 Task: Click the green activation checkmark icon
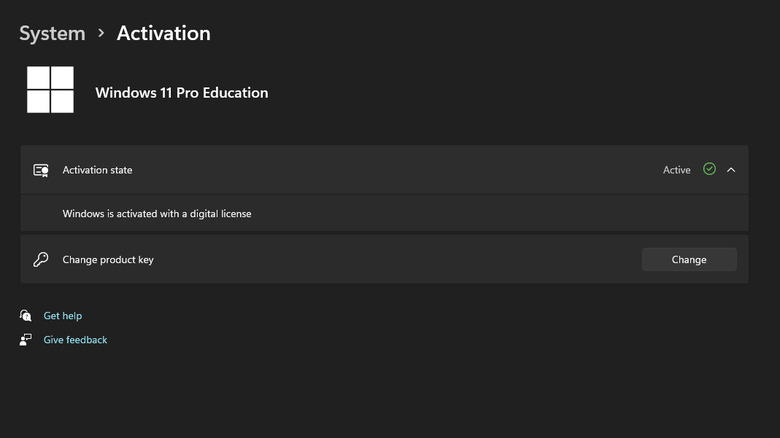tap(709, 170)
